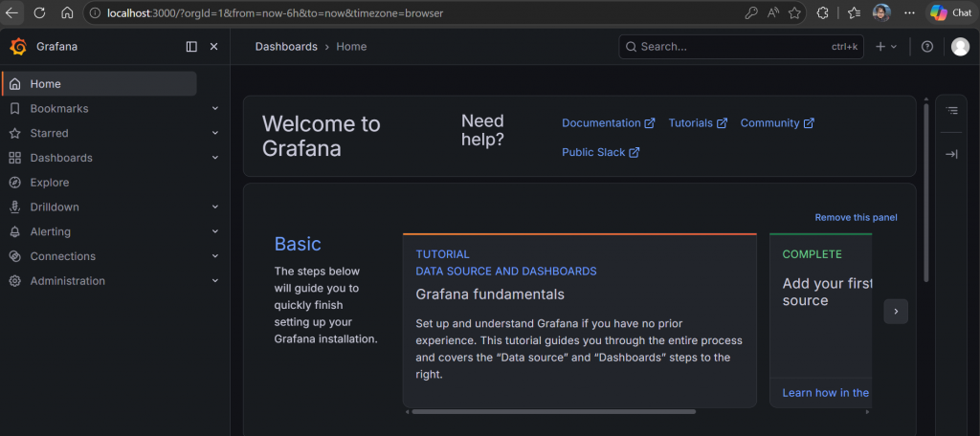Image resolution: width=980 pixels, height=436 pixels.
Task: Open Explore in the sidebar
Action: coord(50,183)
